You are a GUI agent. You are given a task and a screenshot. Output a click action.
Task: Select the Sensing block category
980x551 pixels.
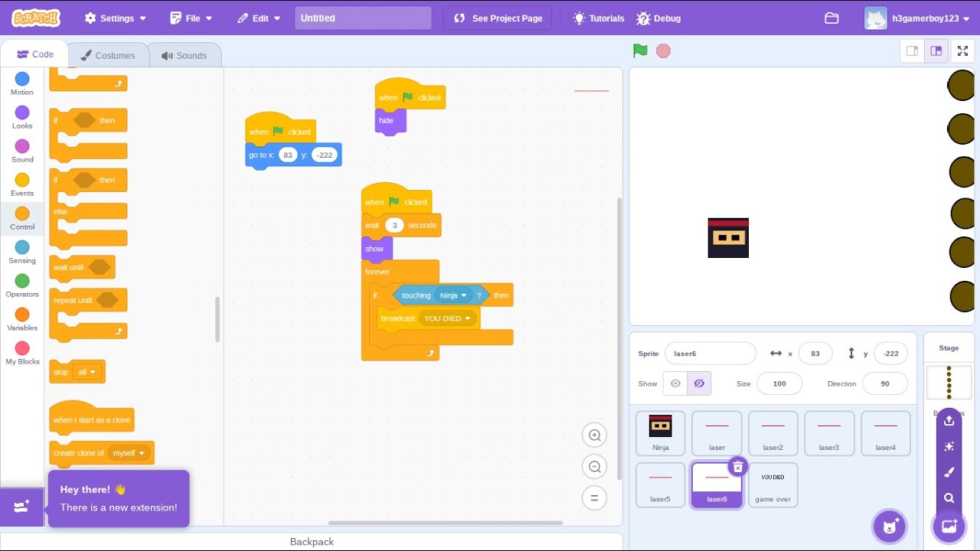pos(22,252)
